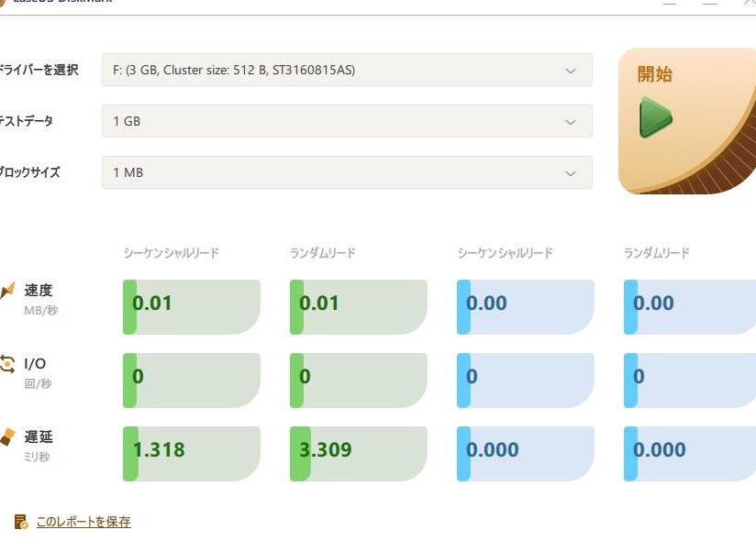
Task: Click the I/O circular arrows icon
Action: (7, 364)
